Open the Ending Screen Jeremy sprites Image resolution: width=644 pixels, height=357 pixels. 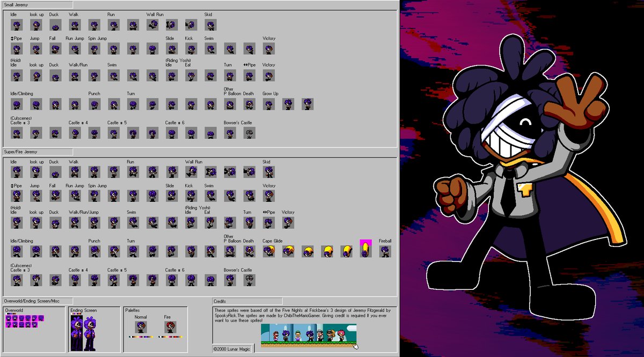pyautogui.click(x=84, y=333)
